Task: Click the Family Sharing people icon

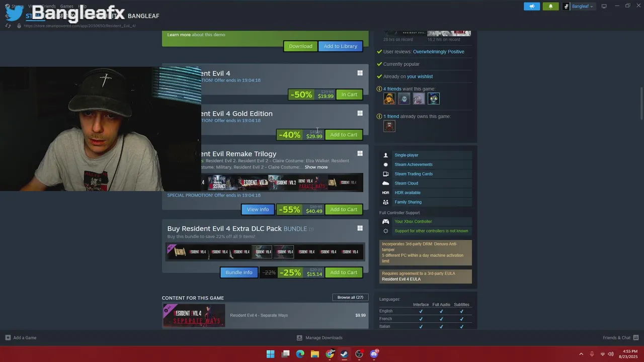Action: [x=385, y=202]
